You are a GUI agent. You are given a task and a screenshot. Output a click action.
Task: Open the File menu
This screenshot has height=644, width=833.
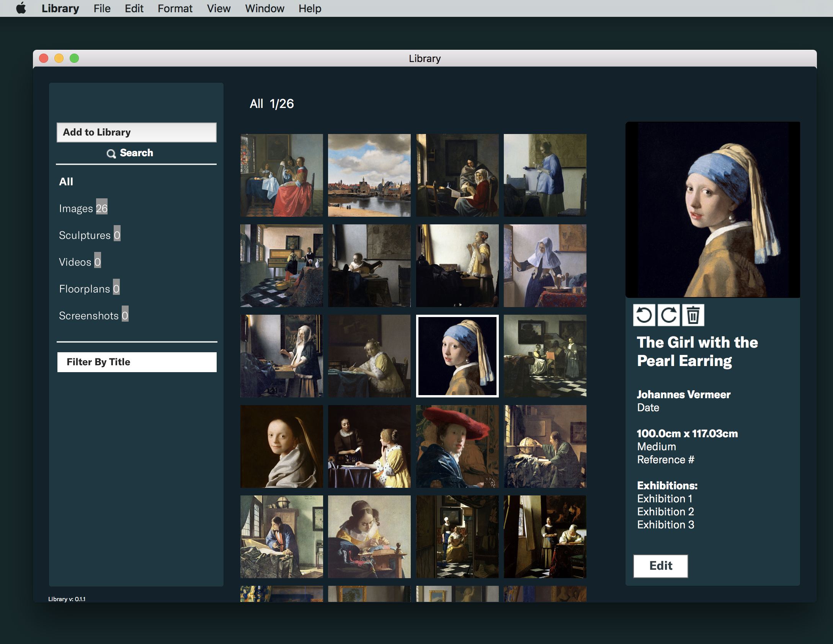pos(102,8)
